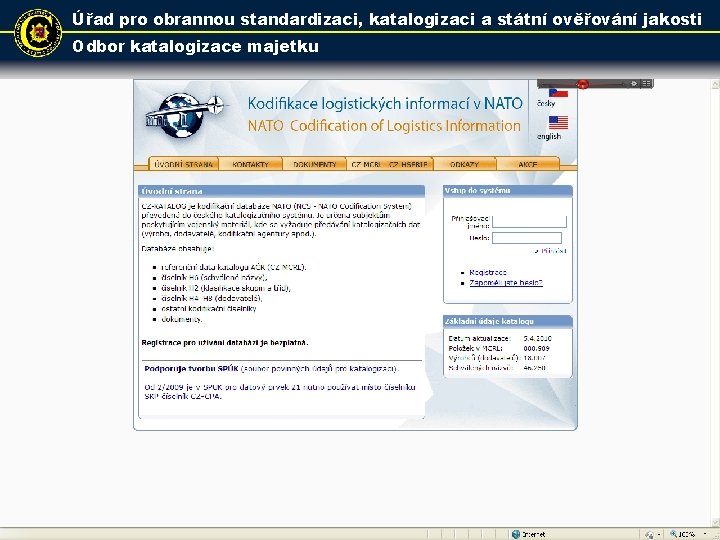This screenshot has height=540, width=720.
Task: Click the Internet zone globe in the status bar
Action: pyautogui.click(x=516, y=534)
